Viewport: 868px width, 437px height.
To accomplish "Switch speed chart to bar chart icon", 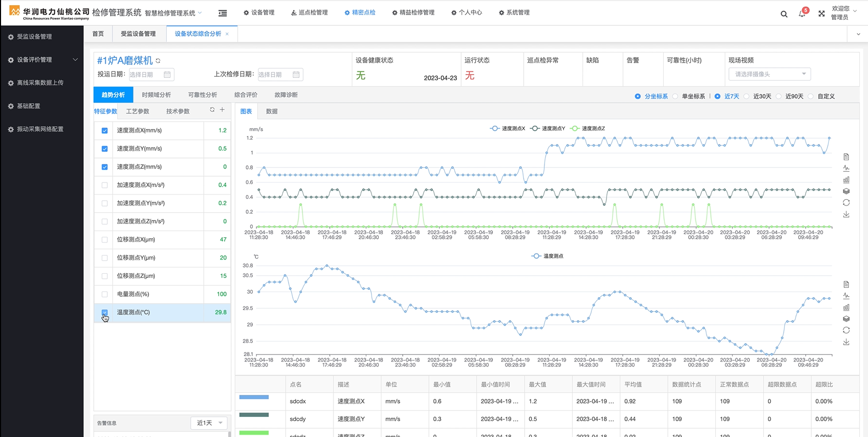I will pos(846,180).
